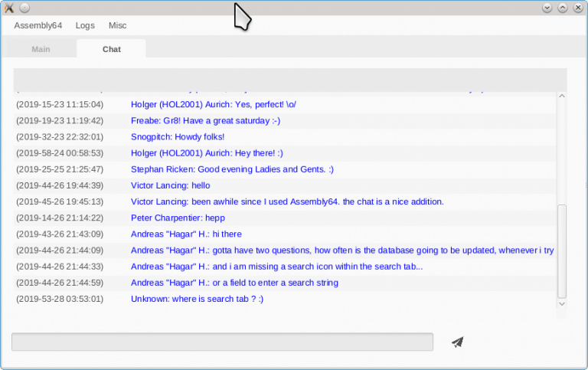588x370 pixels.
Task: Select Freabe's 'Have a great saturday' message
Action: point(205,120)
